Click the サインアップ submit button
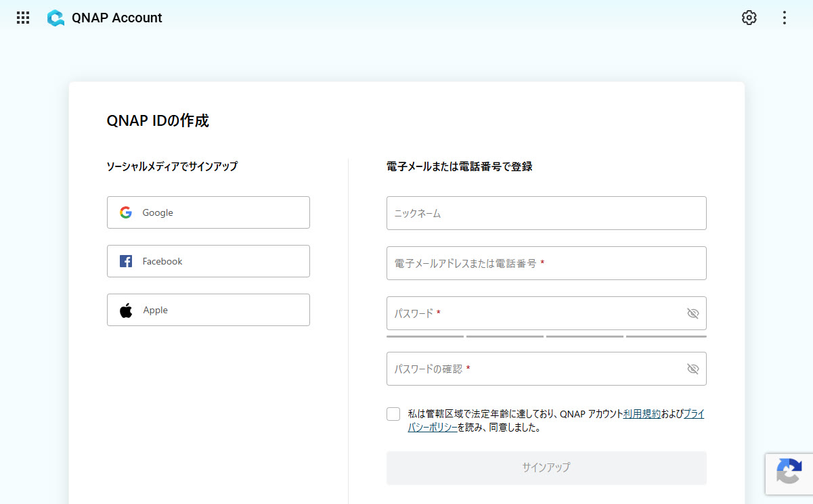Screen dimensions: 813x504 (546, 467)
